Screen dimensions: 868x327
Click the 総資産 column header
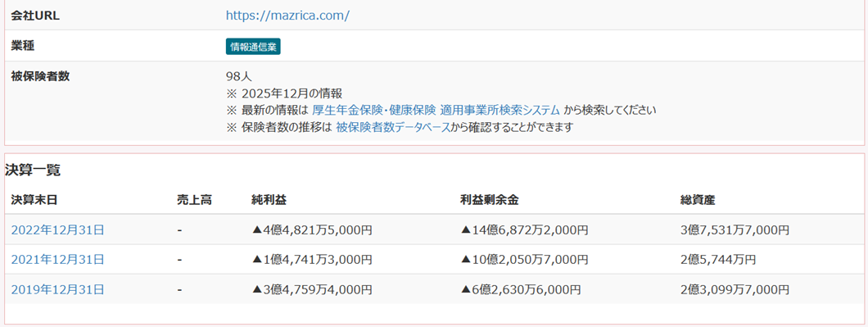click(698, 200)
